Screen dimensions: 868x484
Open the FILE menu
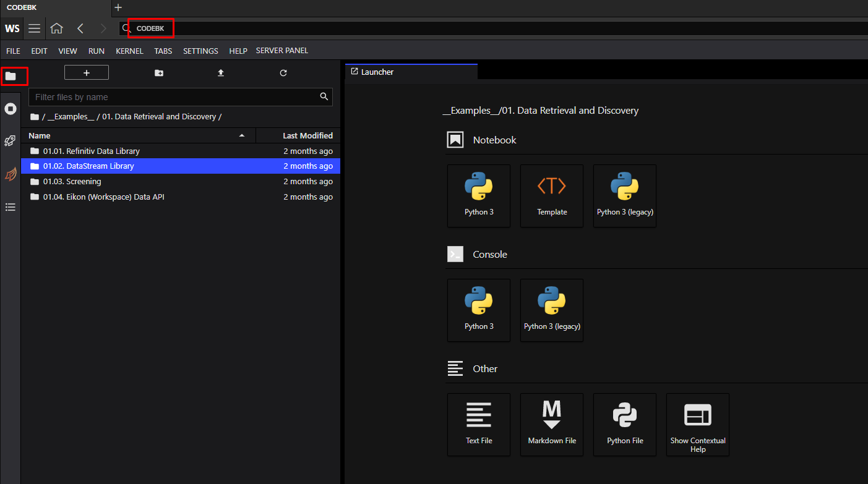click(x=13, y=51)
